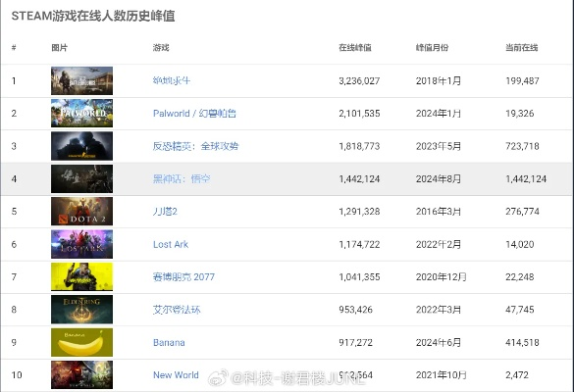Select current online count 47,745
The width and height of the screenshot is (574, 392).
click(520, 310)
